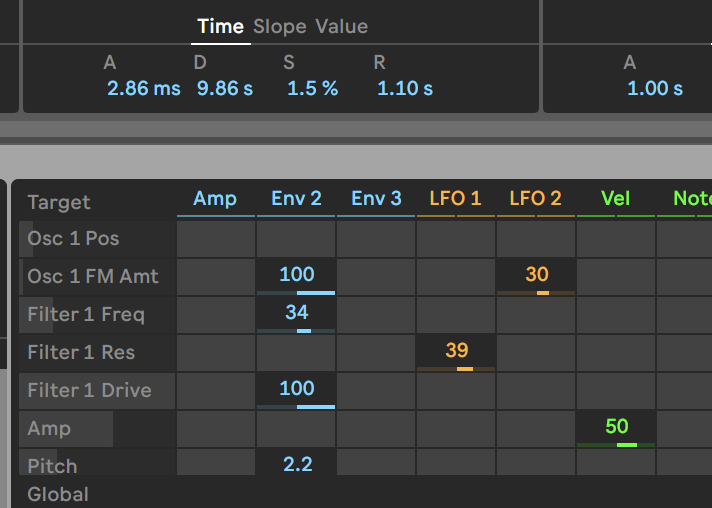Click the Release 1.10 s value
The image size is (712, 508).
click(405, 88)
